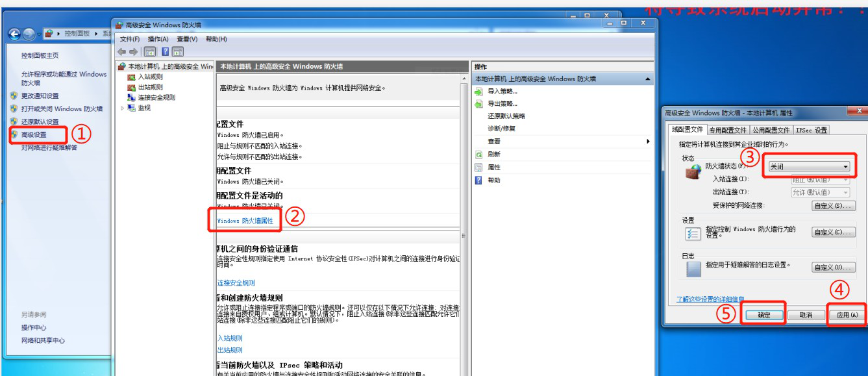Open 连接安全规则 tree node
Image resolution: width=868 pixels, height=376 pixels.
tap(156, 97)
